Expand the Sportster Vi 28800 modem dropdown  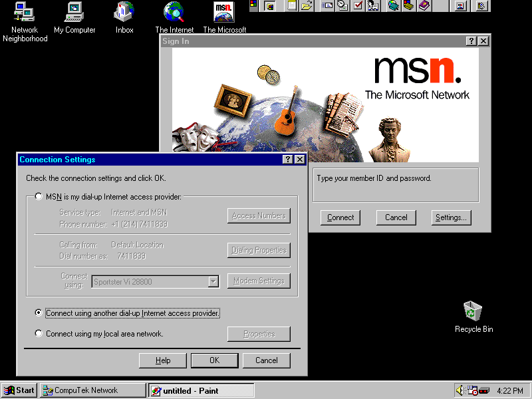(x=213, y=281)
